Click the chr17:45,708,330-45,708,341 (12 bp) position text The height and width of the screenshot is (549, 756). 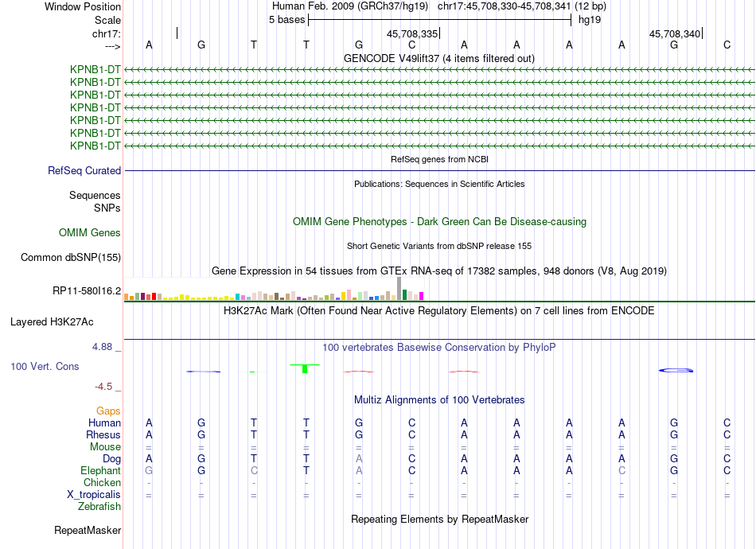click(x=522, y=6)
